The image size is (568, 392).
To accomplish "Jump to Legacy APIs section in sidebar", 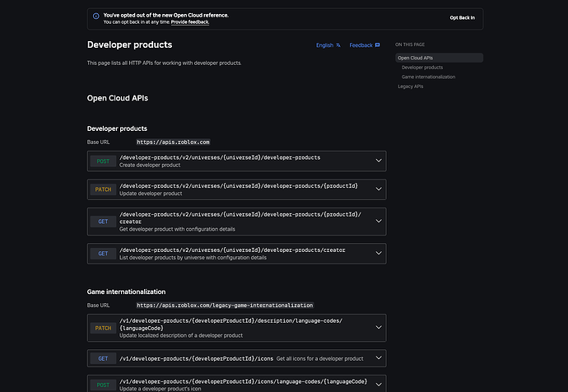I will pyautogui.click(x=411, y=86).
